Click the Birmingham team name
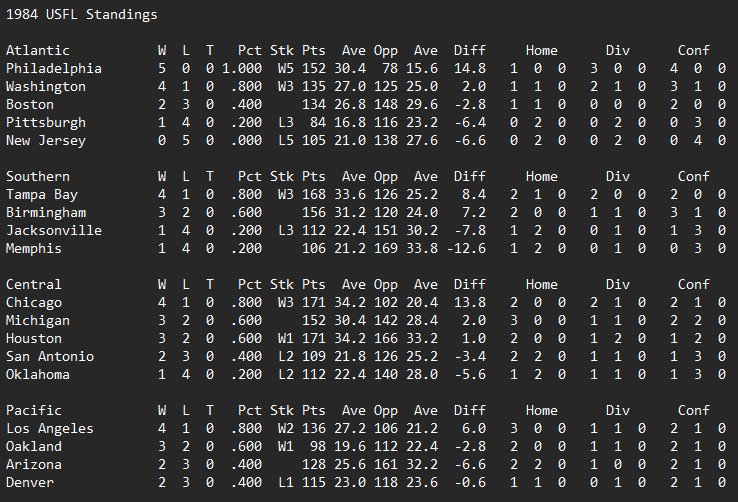Image resolution: width=738 pixels, height=502 pixels. click(x=46, y=213)
